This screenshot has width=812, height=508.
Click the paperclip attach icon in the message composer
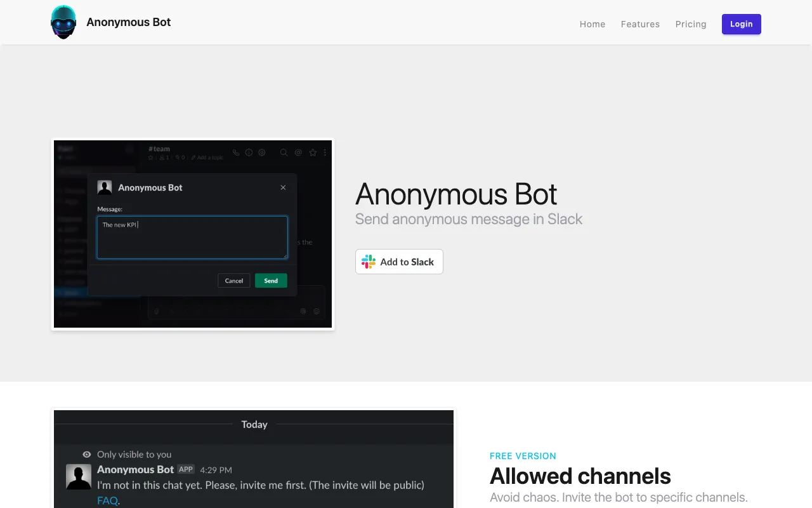tap(157, 311)
